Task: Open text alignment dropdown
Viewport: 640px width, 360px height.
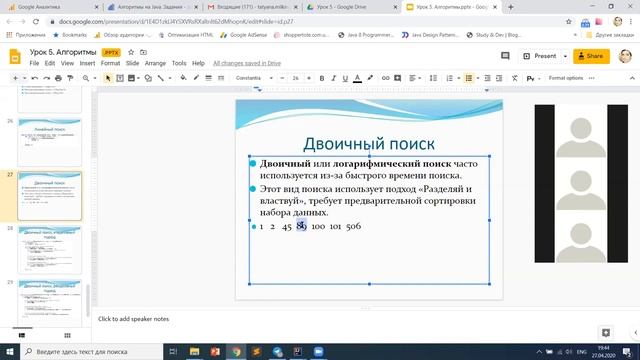Action: point(415,78)
